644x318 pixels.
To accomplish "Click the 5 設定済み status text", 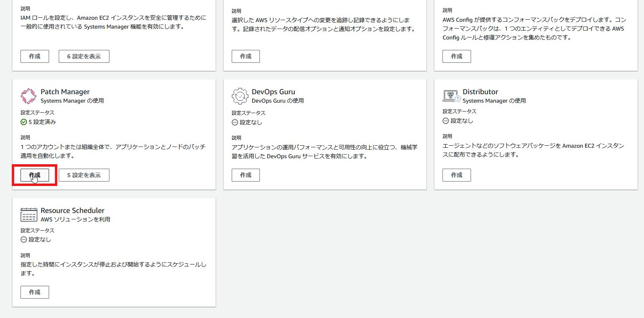I will point(42,122).
